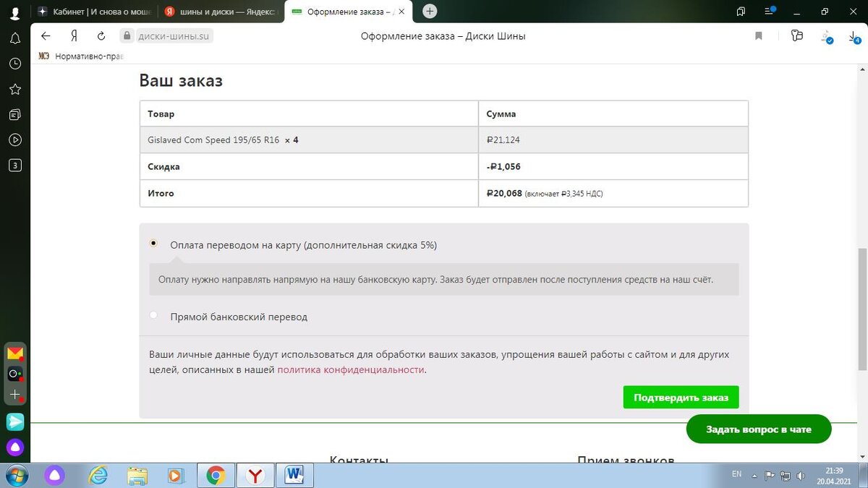Show open tabs counter 3 in the sidebar

click(14, 165)
